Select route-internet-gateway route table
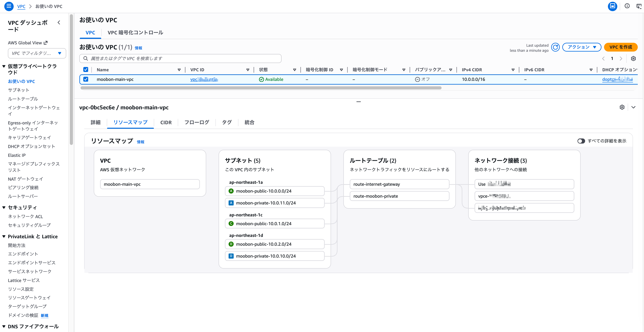The image size is (644, 332). pyautogui.click(x=399, y=184)
